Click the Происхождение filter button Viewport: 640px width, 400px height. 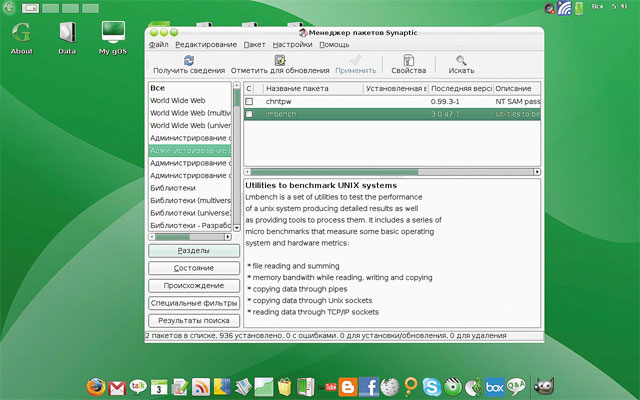click(194, 286)
